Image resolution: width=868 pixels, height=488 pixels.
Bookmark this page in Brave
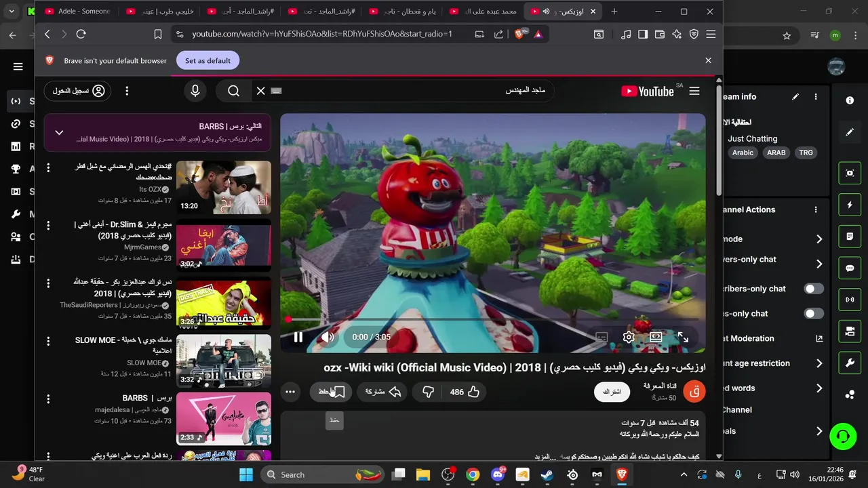[x=157, y=34]
